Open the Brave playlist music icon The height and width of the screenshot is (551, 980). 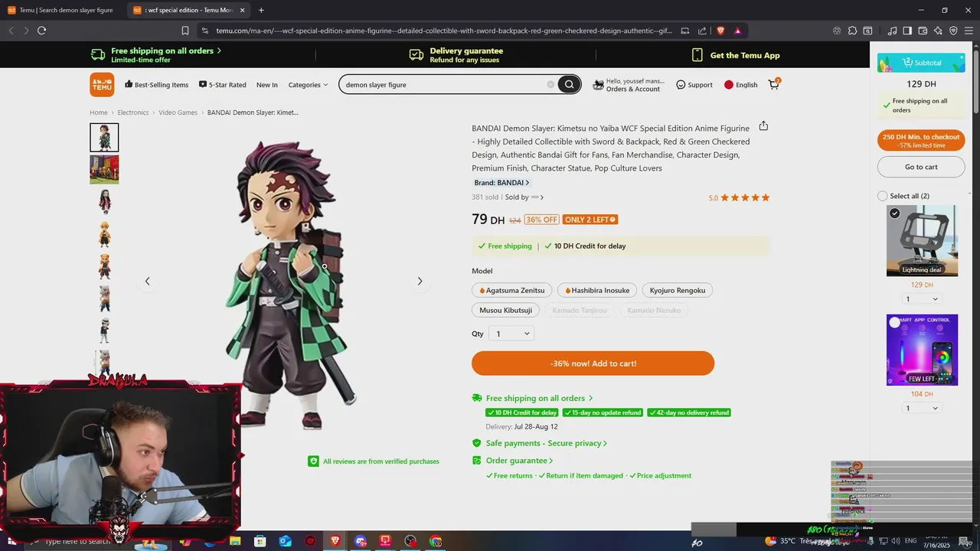892,31
